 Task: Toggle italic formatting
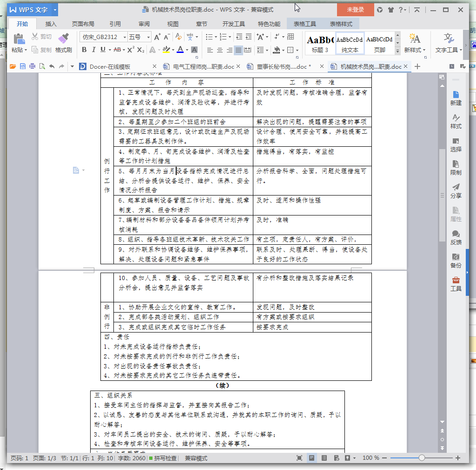[93, 50]
